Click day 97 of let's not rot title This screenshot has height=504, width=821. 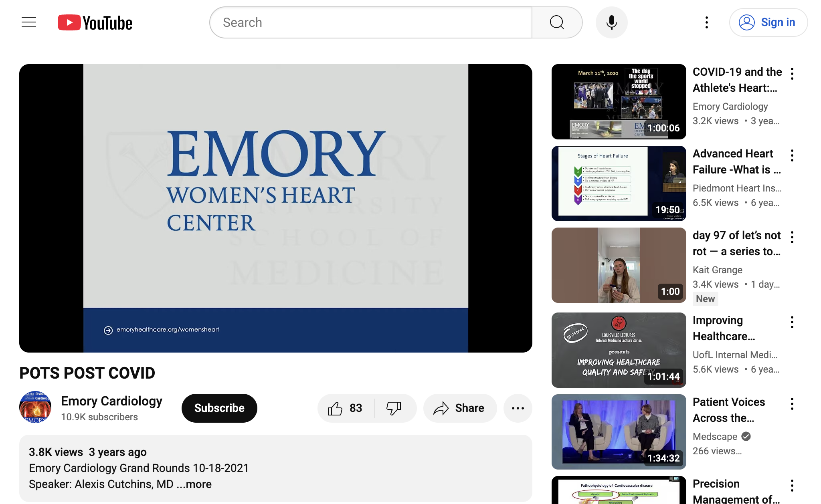(736, 243)
